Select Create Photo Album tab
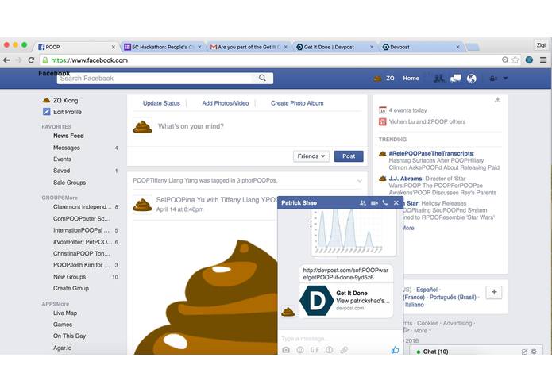552x392 pixels. coord(297,103)
